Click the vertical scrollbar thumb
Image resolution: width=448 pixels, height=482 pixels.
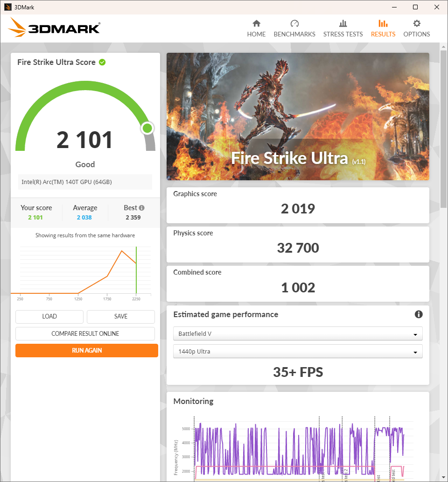pyautogui.click(x=443, y=126)
